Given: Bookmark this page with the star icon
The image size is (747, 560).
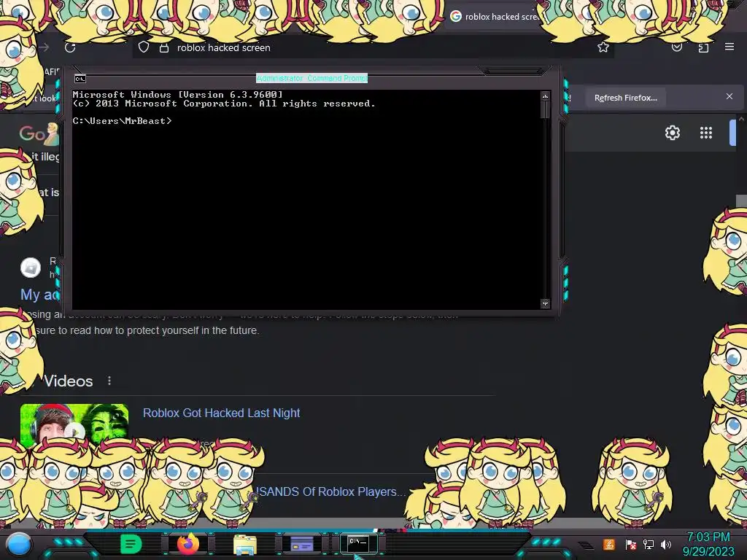Looking at the screenshot, I should 603,47.
